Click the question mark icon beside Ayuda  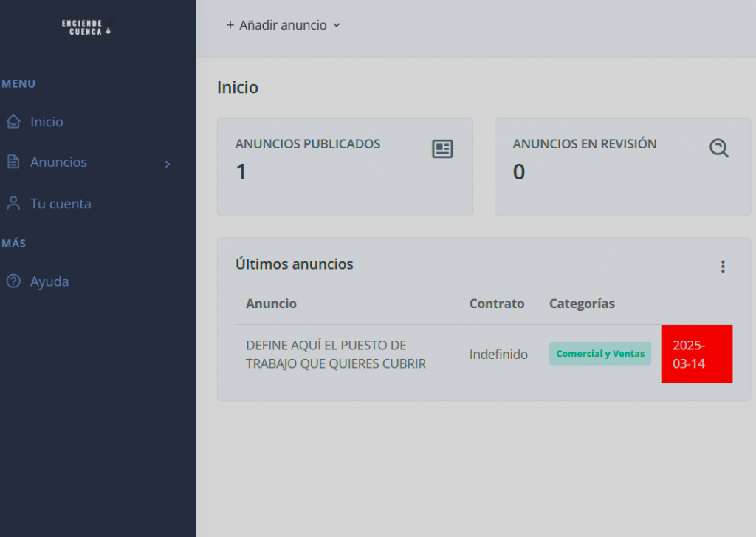pyautogui.click(x=13, y=281)
